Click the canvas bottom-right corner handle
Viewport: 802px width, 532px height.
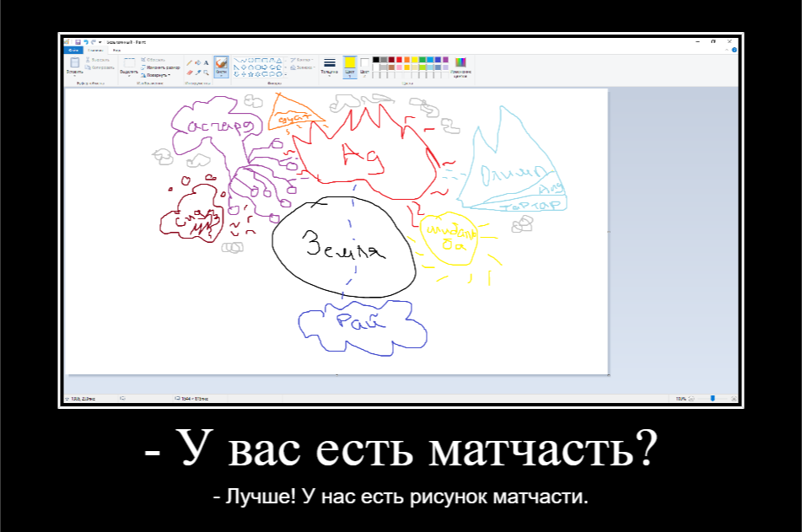pos(609,375)
